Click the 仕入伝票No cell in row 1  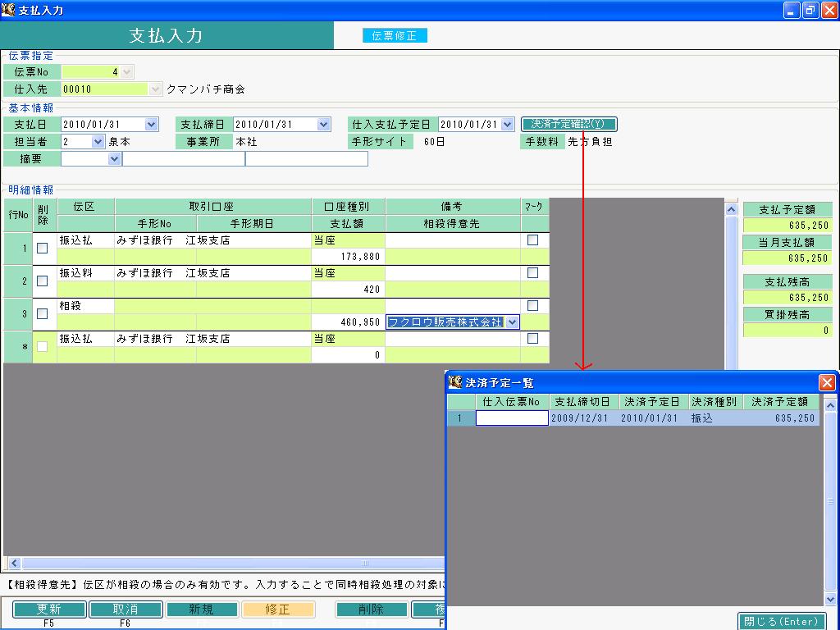(x=512, y=418)
